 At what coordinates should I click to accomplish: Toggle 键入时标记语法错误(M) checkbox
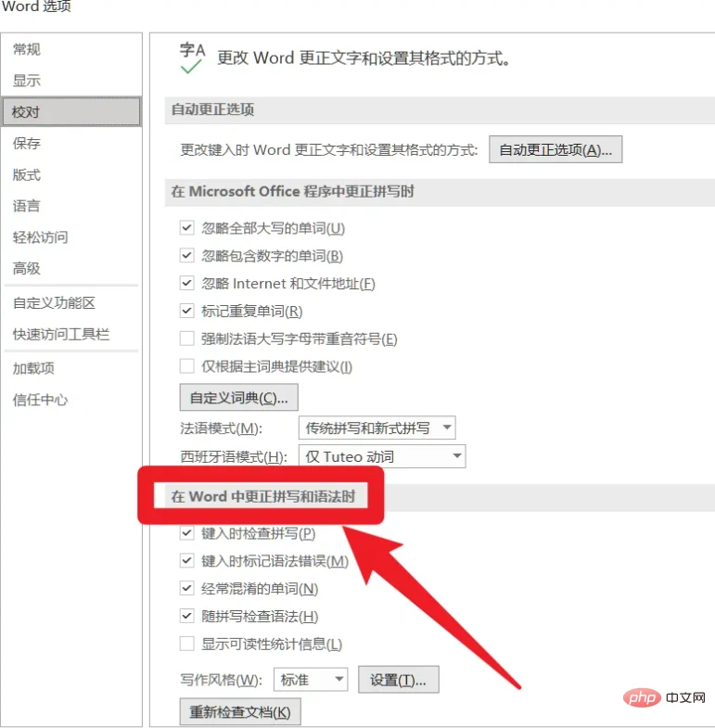coord(186,561)
